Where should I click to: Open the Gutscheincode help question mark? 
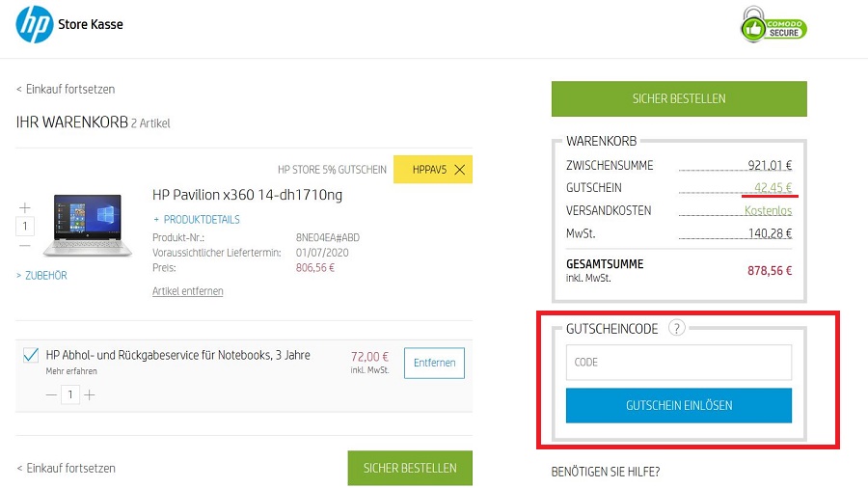(x=676, y=328)
